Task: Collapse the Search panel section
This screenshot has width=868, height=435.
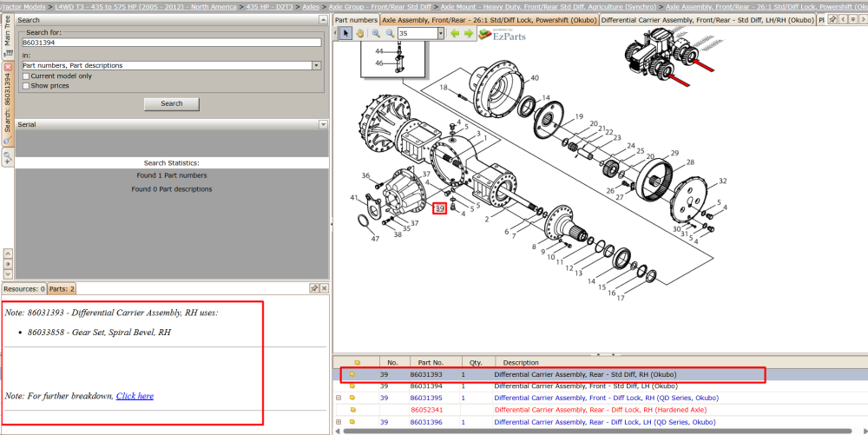Action: (323, 20)
